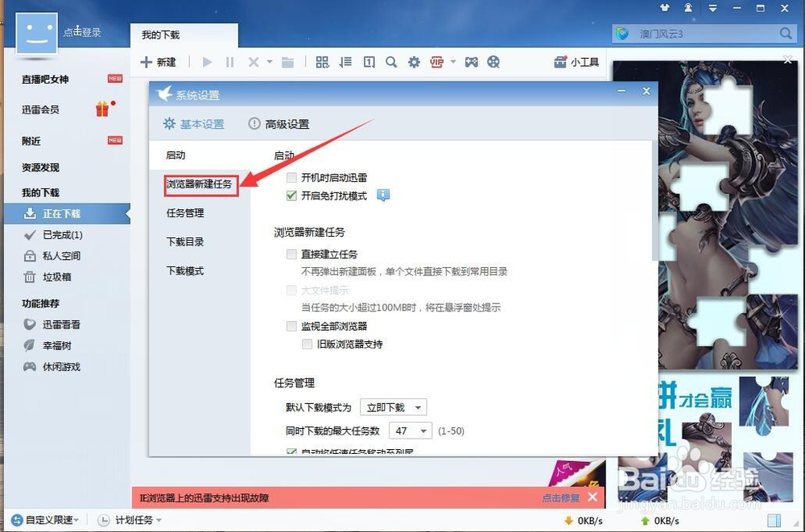The width and height of the screenshot is (805, 532).
Task: Start the task with the play icon
Action: 208,62
